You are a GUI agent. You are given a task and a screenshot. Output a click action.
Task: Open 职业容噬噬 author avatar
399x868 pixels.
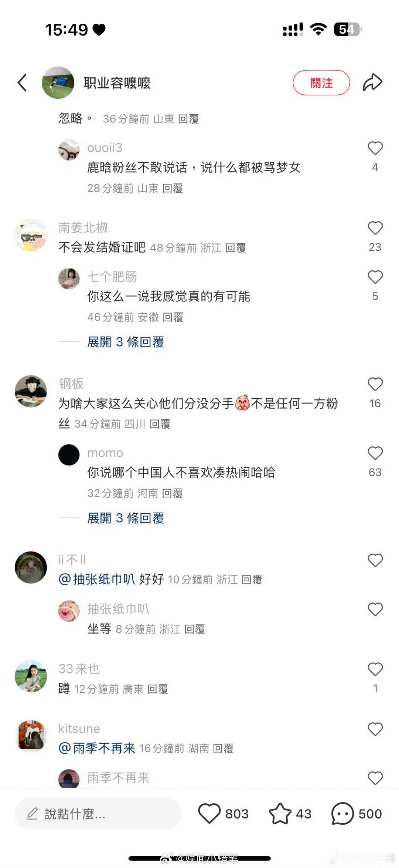58,82
